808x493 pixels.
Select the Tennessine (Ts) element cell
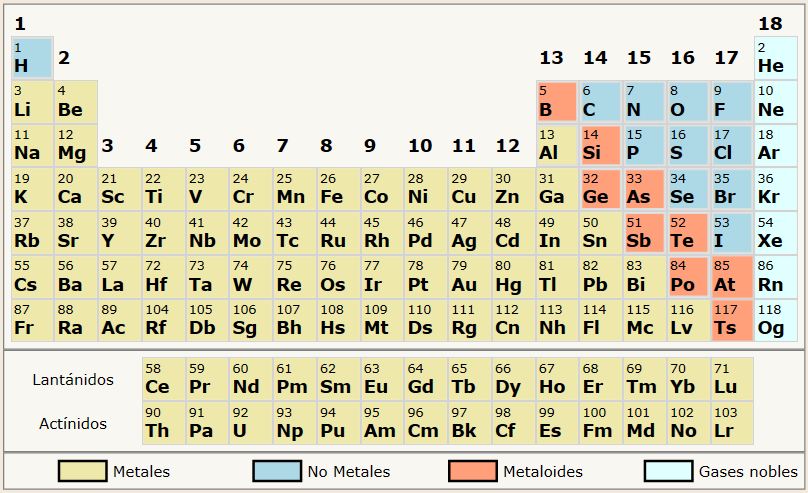click(x=732, y=320)
